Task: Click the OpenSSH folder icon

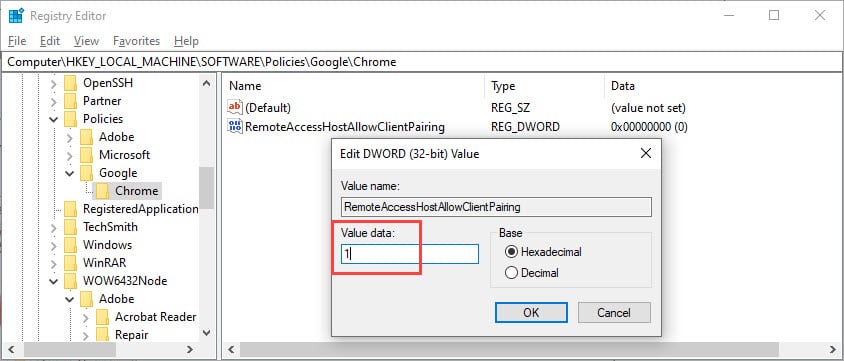Action: tap(70, 83)
